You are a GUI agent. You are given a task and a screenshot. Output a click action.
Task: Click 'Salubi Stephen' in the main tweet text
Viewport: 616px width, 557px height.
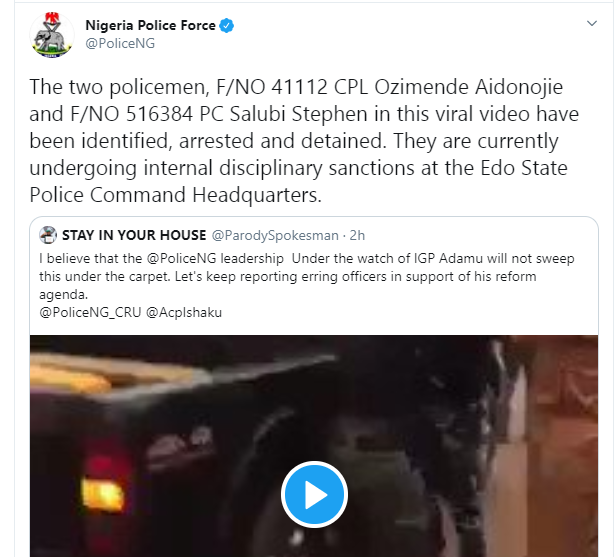[299, 114]
